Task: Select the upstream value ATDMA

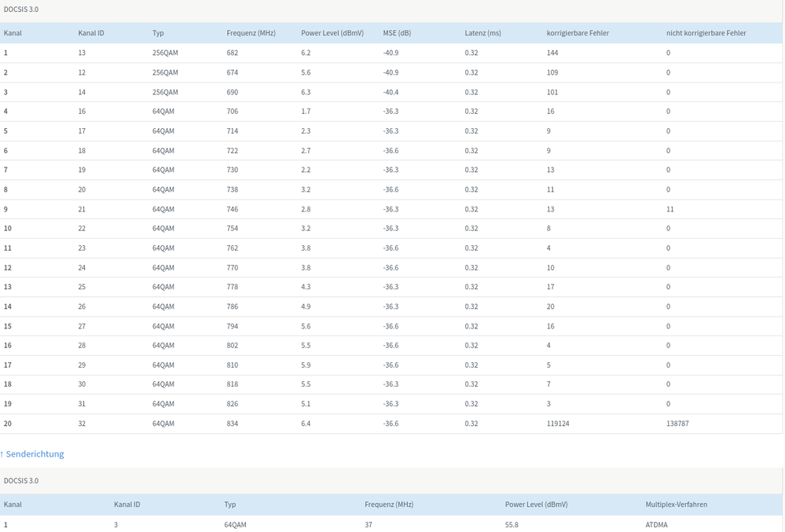Action: [656, 525]
